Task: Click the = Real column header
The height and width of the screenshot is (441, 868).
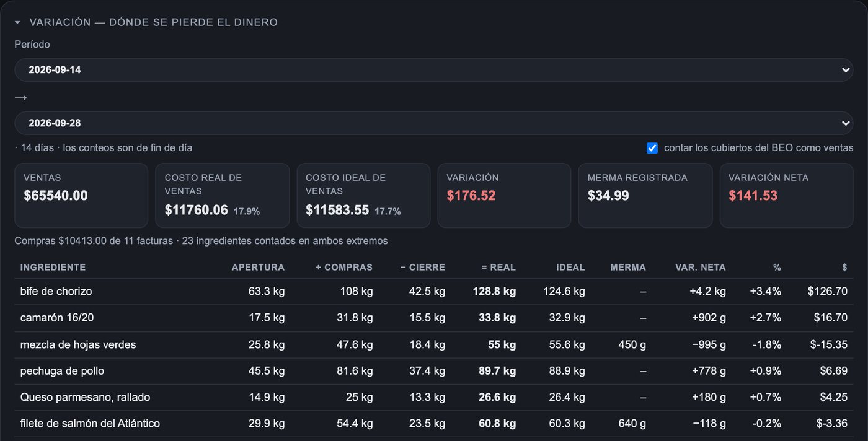Action: pyautogui.click(x=498, y=268)
